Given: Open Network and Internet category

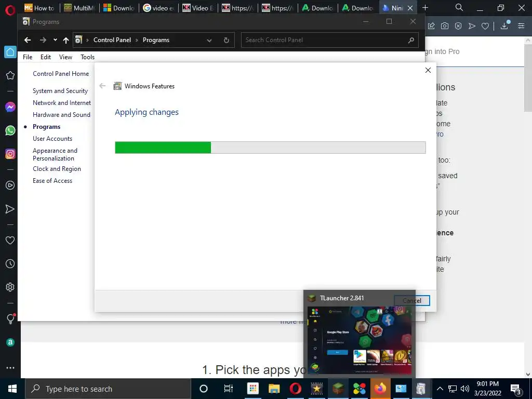Looking at the screenshot, I should tap(62, 103).
